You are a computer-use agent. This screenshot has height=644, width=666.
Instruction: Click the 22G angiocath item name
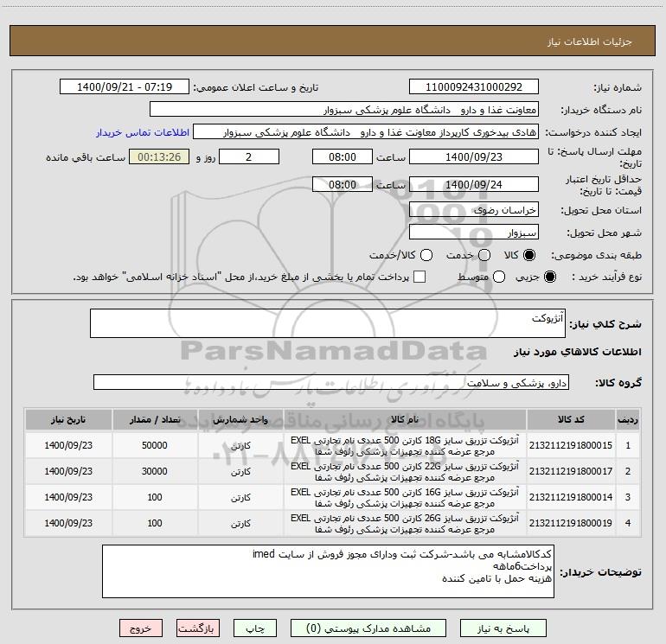coord(405,471)
